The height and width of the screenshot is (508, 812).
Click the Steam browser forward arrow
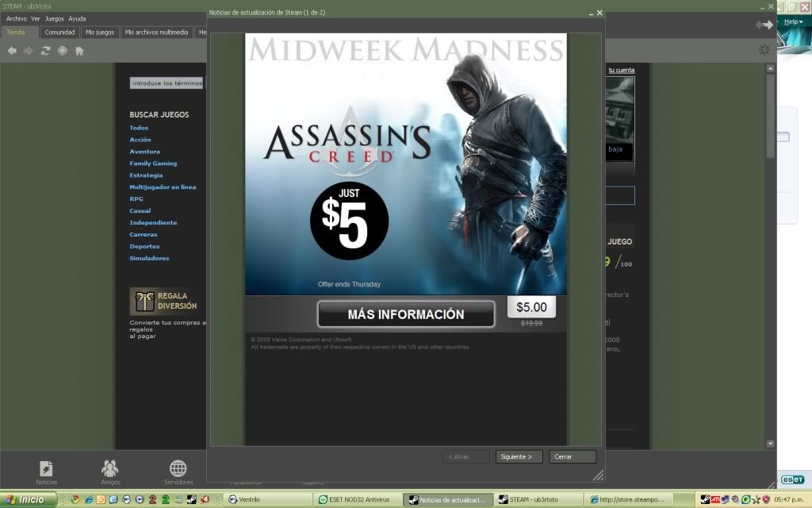[x=29, y=51]
